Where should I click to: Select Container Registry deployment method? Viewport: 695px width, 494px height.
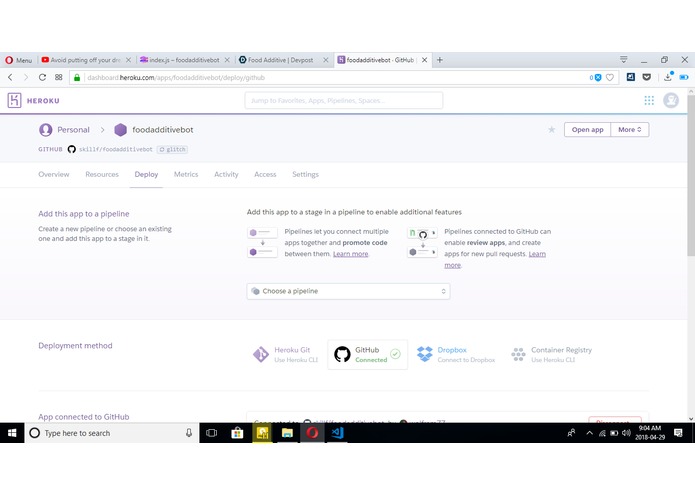[x=551, y=354]
